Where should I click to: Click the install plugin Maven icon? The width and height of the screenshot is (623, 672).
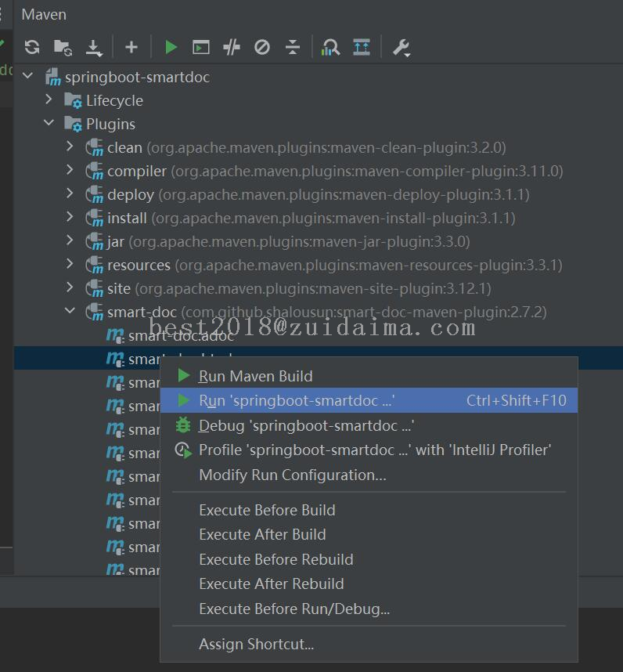pos(94,219)
